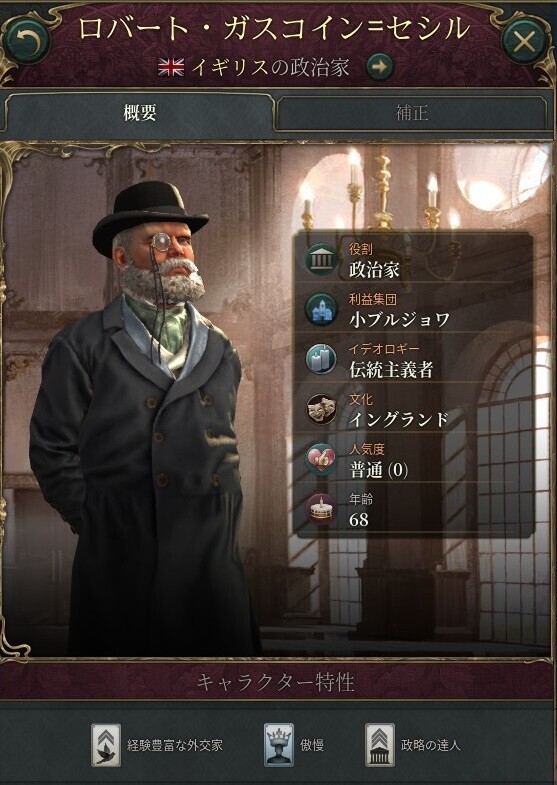Click the 利益集団 interest group icon
The image size is (557, 785).
click(322, 310)
